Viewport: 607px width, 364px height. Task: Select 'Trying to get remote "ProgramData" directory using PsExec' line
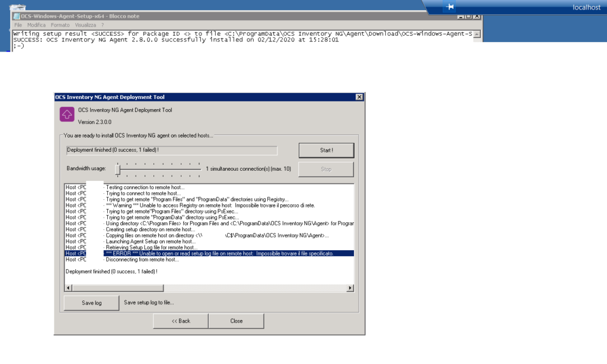pos(209,217)
